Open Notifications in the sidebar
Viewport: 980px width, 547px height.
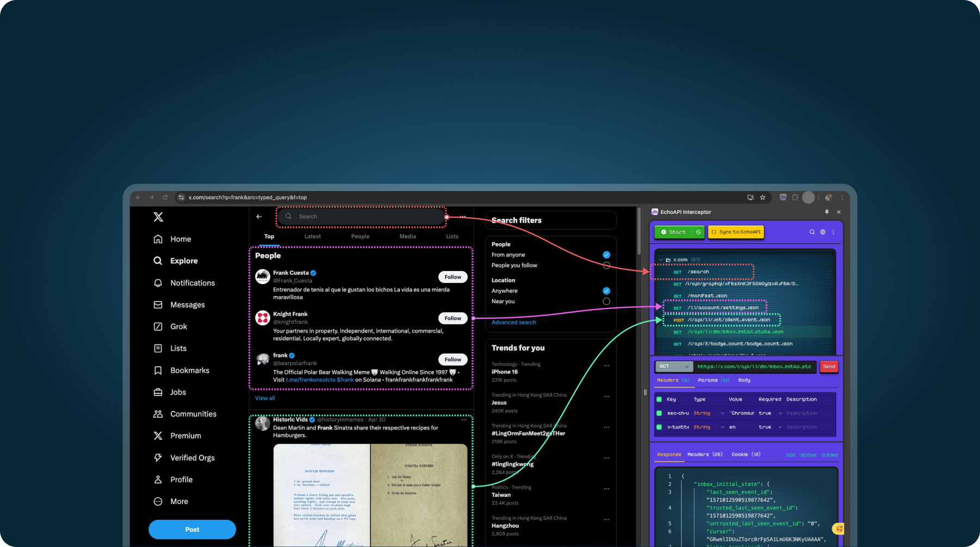coord(184,283)
